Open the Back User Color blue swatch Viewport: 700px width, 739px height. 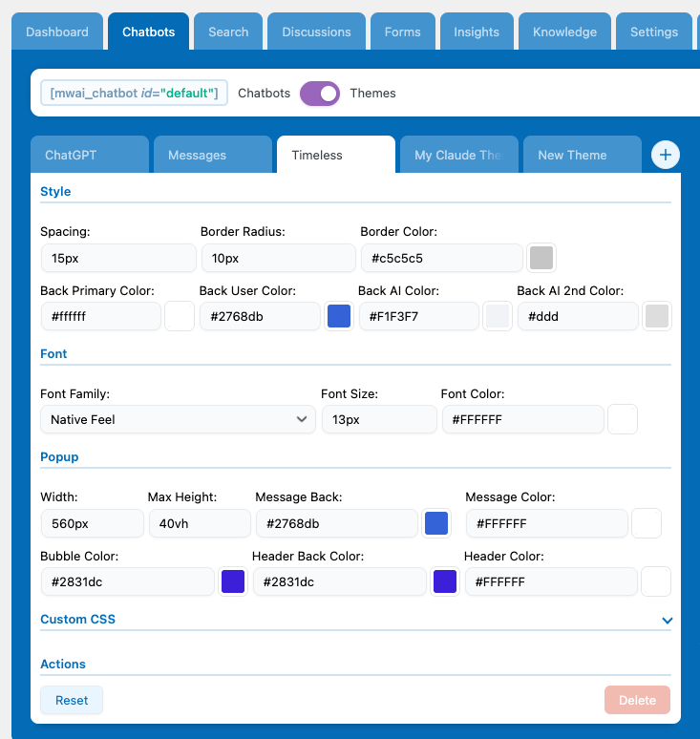click(x=339, y=316)
